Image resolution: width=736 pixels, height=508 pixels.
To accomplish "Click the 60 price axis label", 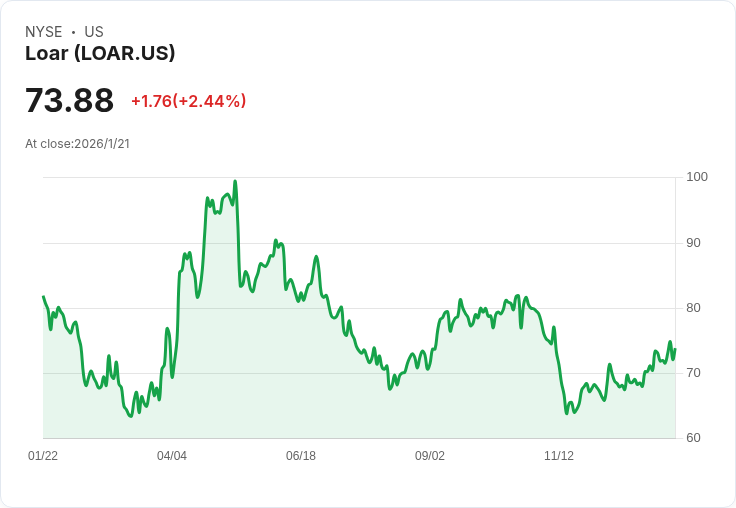I will point(694,438).
